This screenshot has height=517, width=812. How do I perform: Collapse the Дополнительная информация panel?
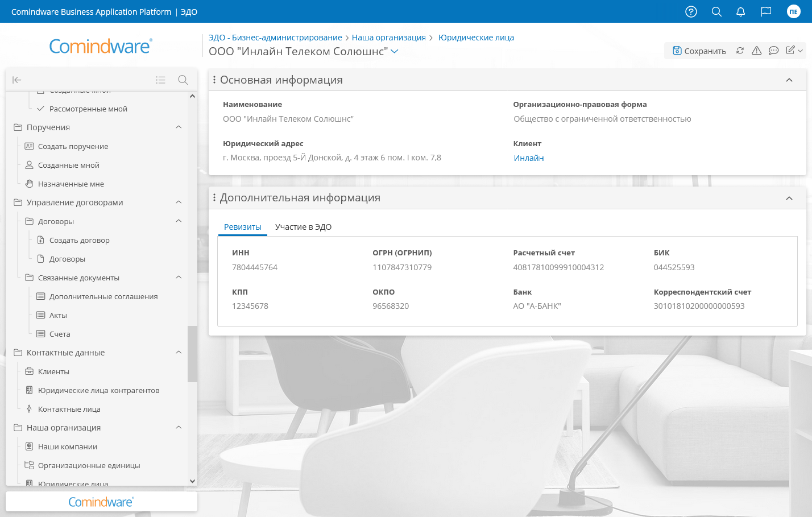[789, 198]
